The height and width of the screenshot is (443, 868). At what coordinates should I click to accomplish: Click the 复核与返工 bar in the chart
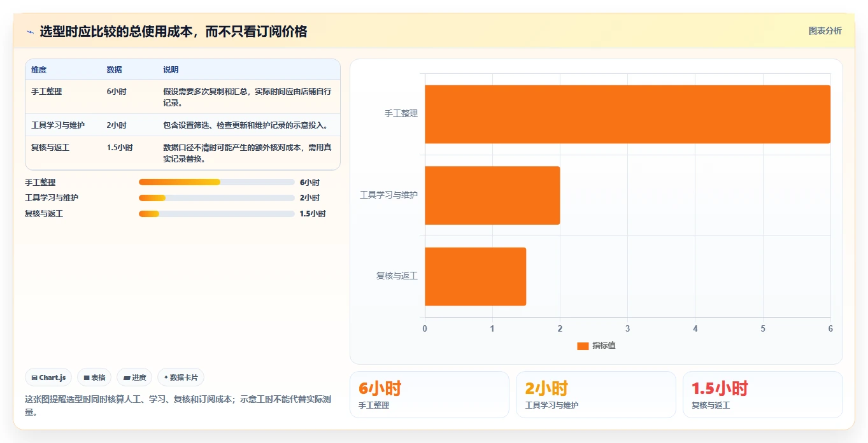point(475,276)
